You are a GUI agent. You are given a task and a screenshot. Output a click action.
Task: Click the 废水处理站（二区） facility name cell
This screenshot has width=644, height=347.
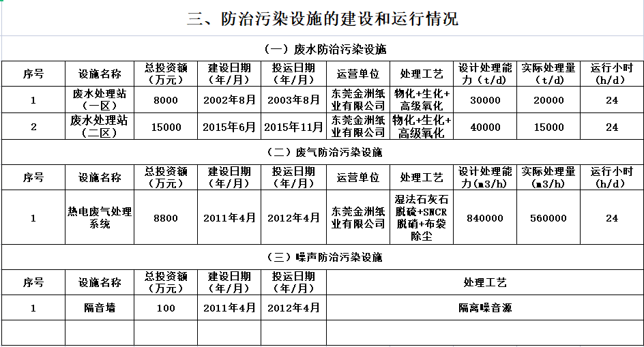point(100,127)
